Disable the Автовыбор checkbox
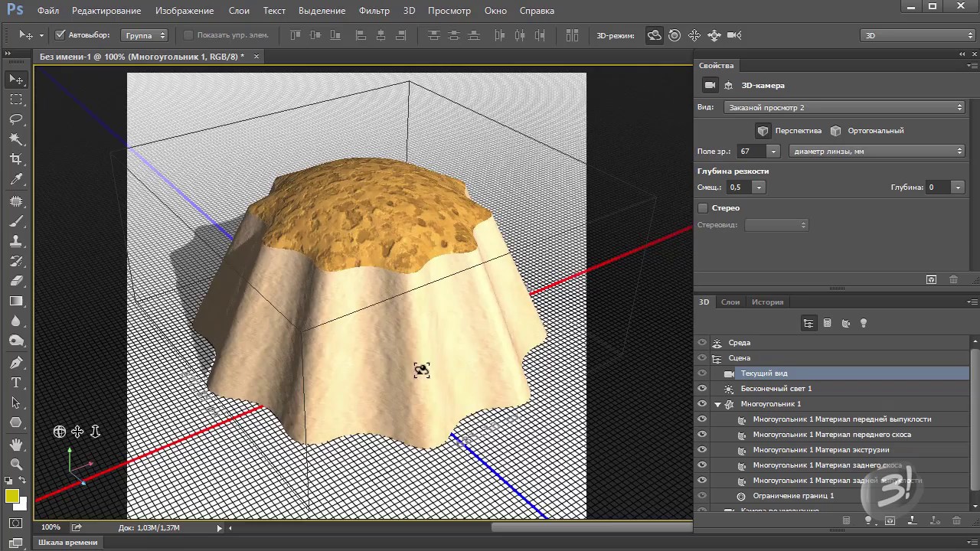This screenshot has height=551, width=980. click(x=60, y=35)
